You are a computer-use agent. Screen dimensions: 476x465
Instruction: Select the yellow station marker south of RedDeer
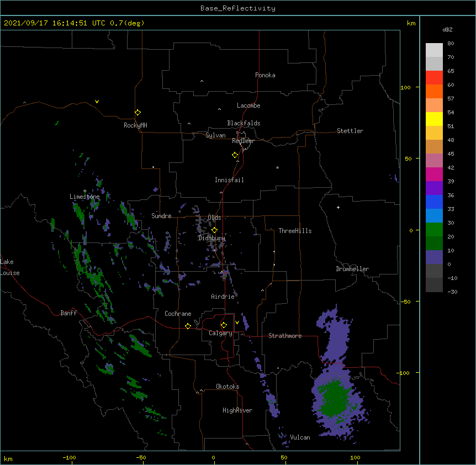(235, 155)
